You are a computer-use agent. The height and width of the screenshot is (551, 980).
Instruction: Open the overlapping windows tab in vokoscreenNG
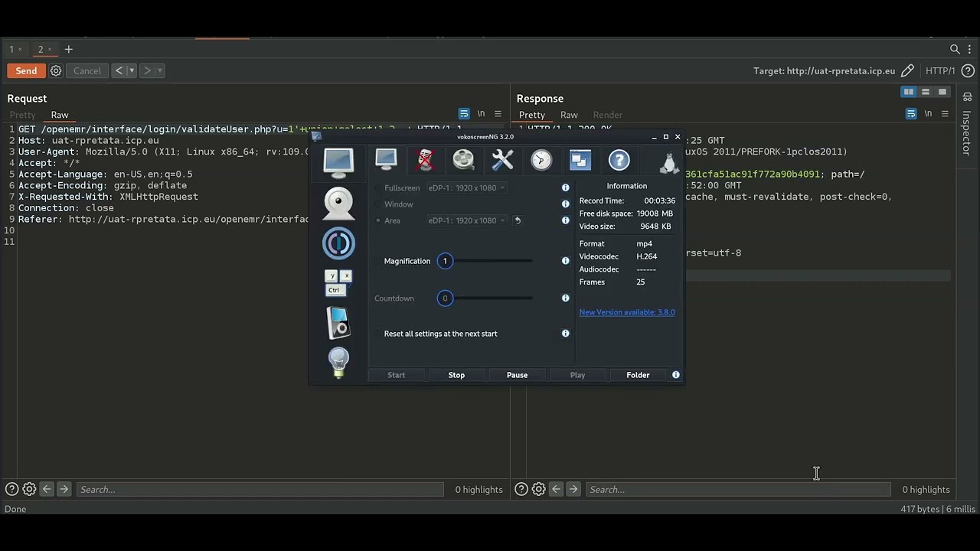[x=580, y=160]
